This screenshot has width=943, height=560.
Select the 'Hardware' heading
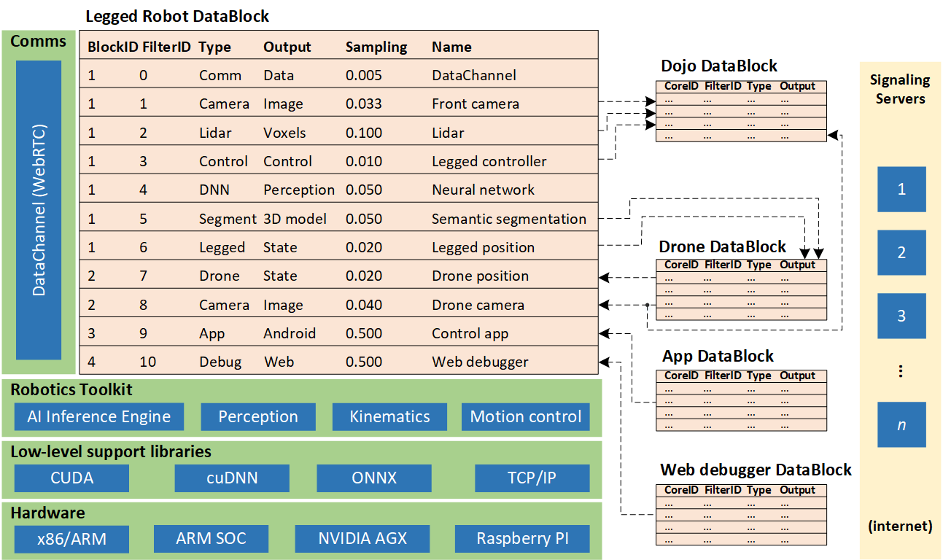click(x=47, y=513)
